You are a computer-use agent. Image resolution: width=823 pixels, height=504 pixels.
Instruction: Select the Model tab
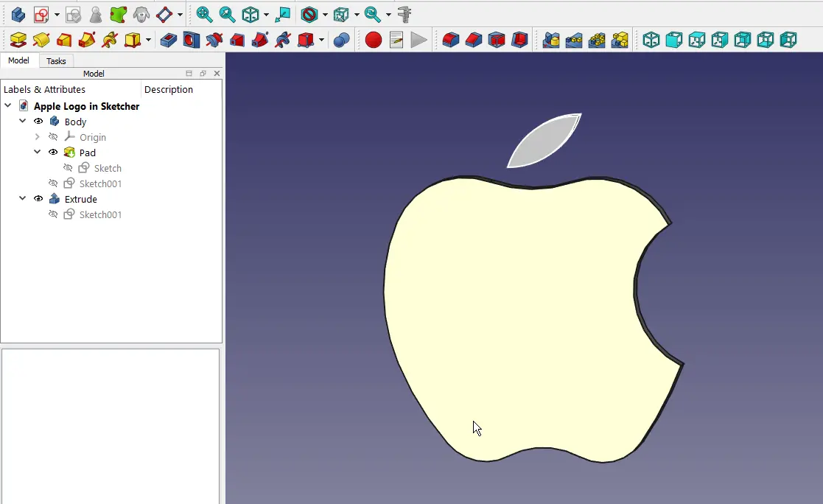(x=19, y=61)
